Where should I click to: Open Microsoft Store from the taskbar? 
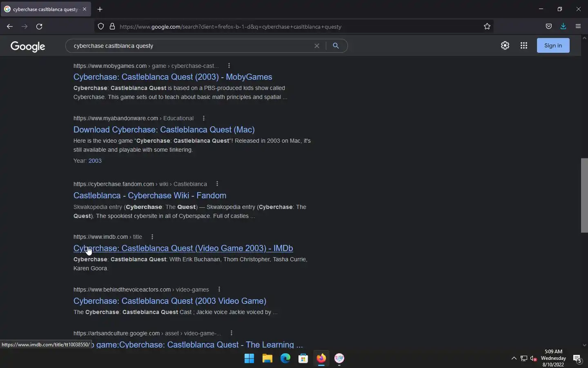click(x=303, y=359)
